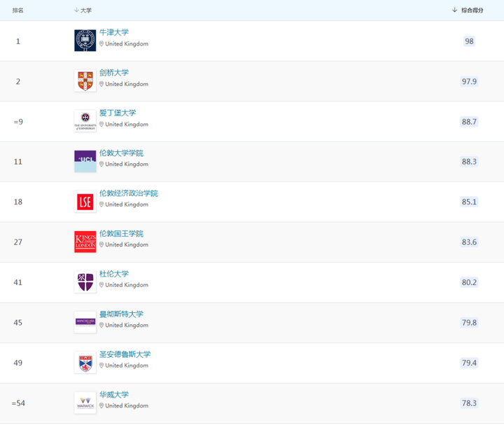Open the 华威大学 link
The height and width of the screenshot is (425, 504).
coord(114,394)
